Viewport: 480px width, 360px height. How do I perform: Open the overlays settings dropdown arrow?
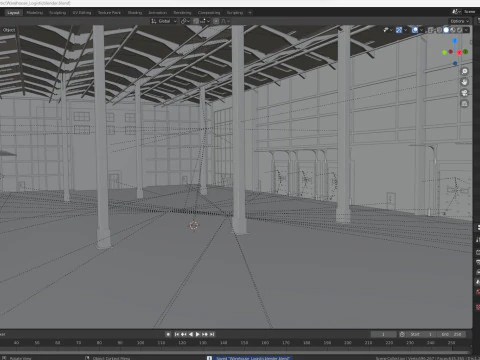point(421,30)
